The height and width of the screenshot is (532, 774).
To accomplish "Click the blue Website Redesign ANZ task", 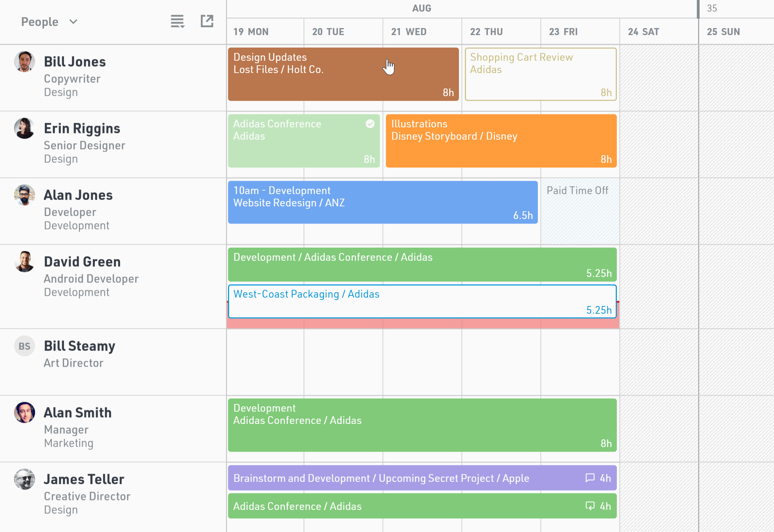I will pyautogui.click(x=382, y=202).
